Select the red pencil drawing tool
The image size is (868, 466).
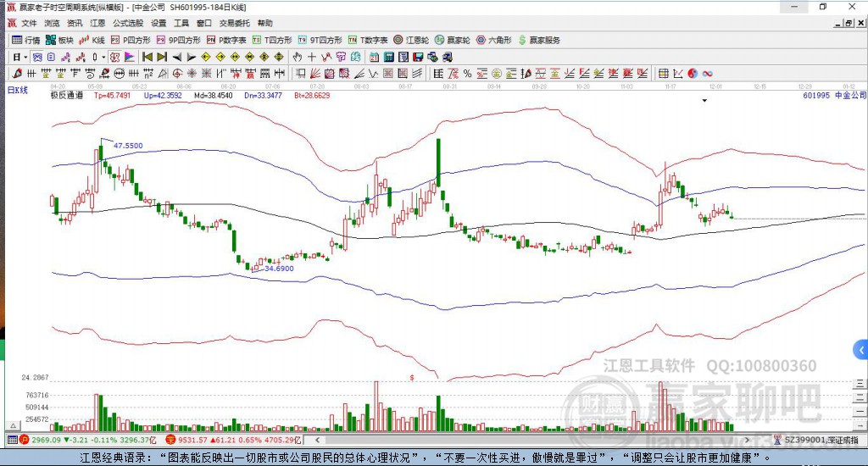(x=17, y=74)
